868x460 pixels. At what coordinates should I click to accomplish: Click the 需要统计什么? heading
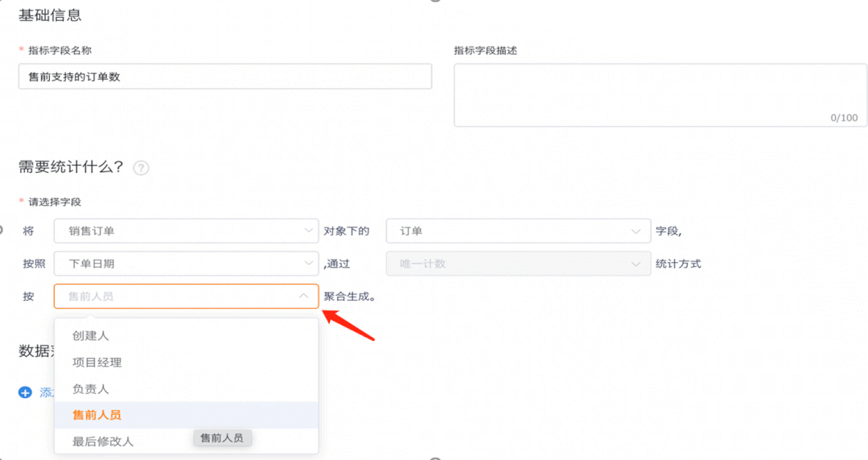click(70, 166)
